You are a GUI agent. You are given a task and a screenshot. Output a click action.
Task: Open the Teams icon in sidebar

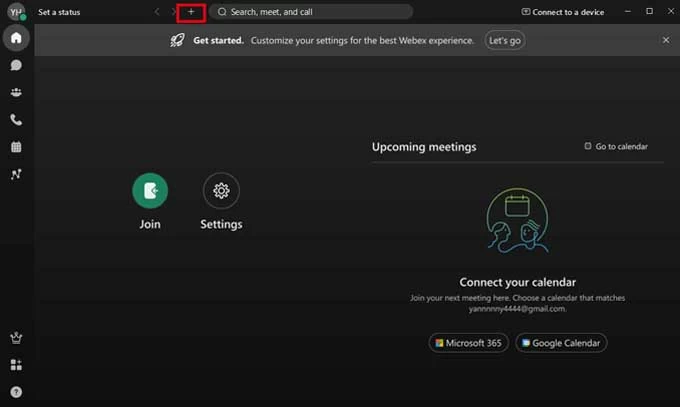point(16,92)
